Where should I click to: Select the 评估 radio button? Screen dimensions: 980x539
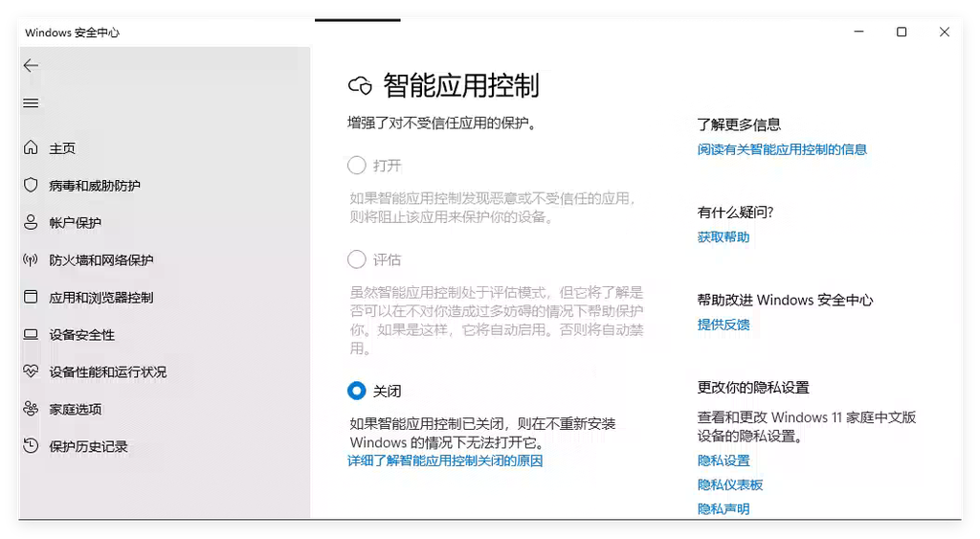pyautogui.click(x=356, y=258)
